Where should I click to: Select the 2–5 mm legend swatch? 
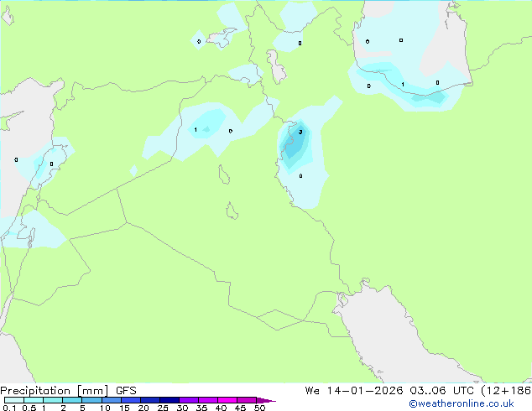72,400
